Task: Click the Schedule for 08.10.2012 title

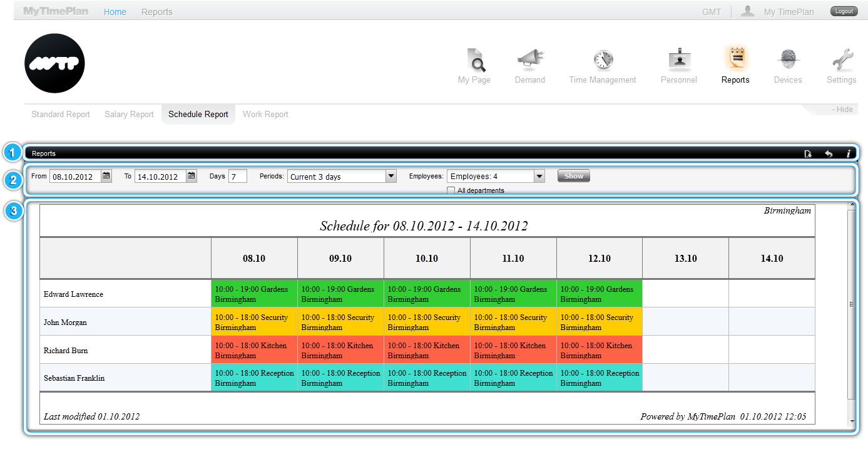Action: pyautogui.click(x=424, y=226)
